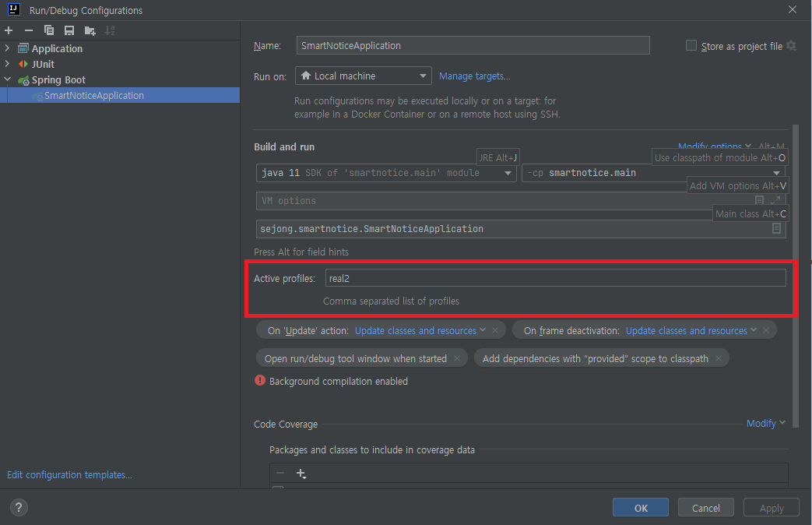Open the java 11 SDK dropdown
Viewport: 812px width, 525px height.
coord(386,173)
